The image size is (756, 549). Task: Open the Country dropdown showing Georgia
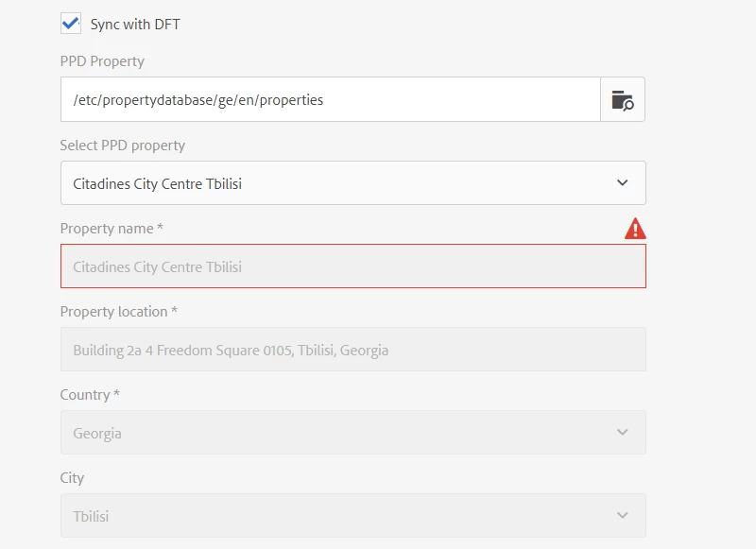coord(352,433)
